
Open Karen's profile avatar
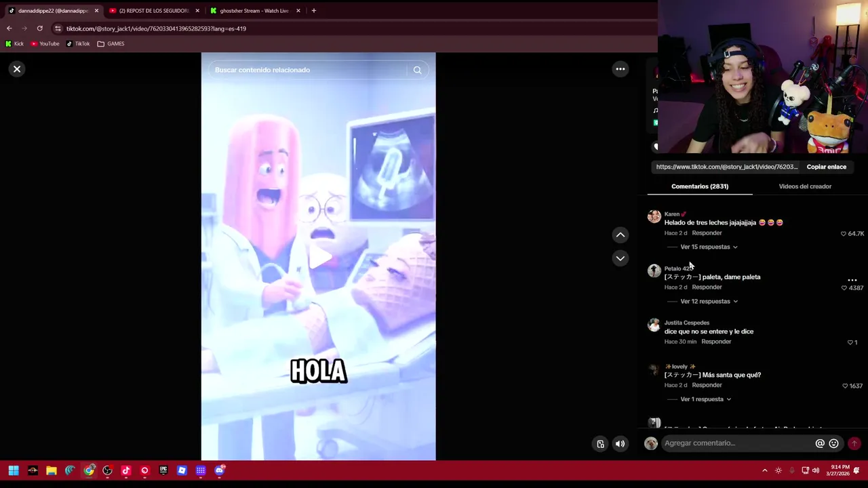654,216
